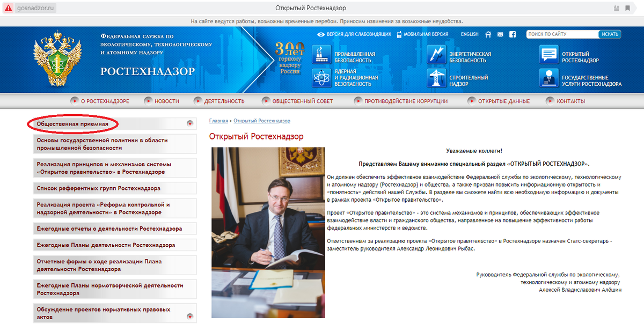
Task: Click the ИСКАТЬ search button
Action: point(610,34)
